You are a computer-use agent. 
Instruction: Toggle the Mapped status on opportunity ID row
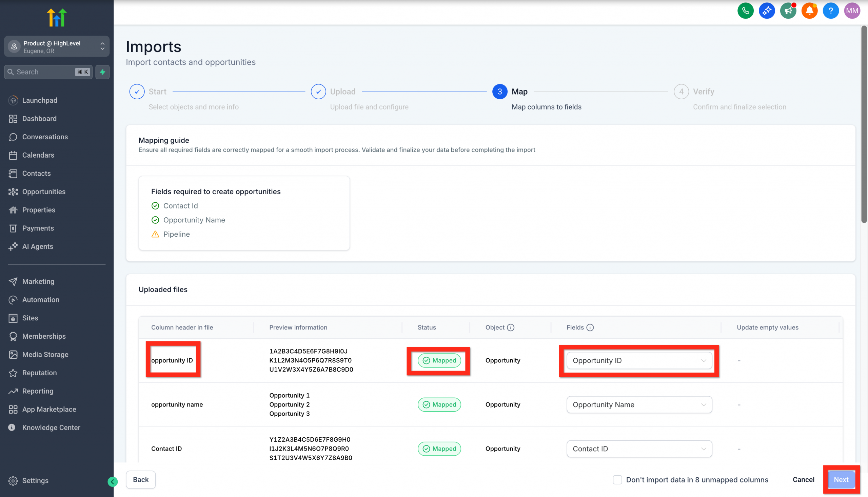pos(439,360)
